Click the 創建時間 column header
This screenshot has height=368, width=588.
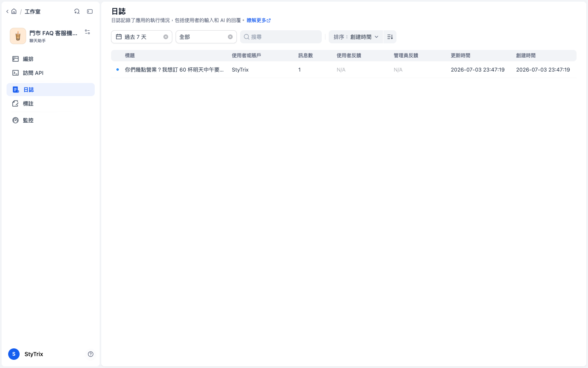(x=526, y=56)
